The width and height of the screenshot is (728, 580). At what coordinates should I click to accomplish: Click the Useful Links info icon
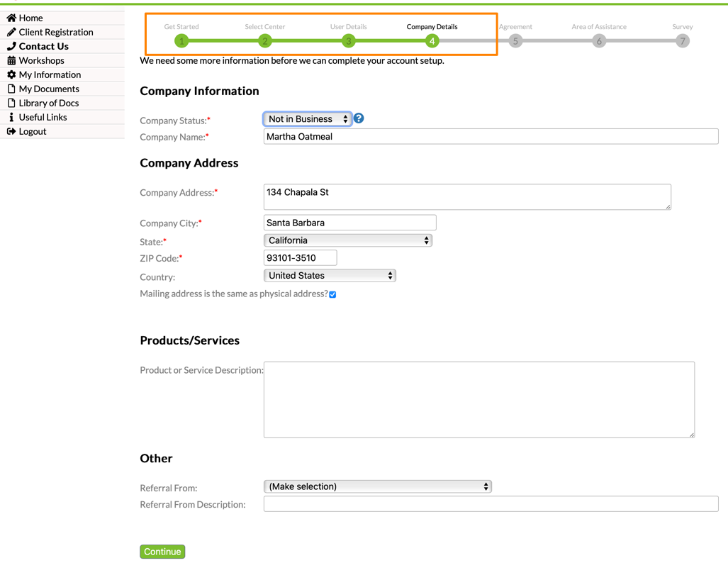(x=11, y=117)
